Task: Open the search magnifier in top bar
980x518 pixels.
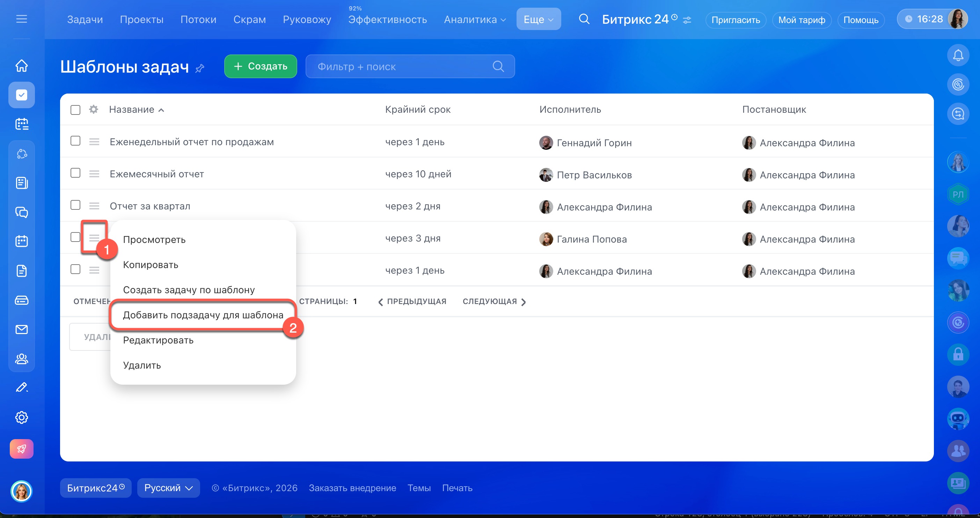Action: [x=584, y=19]
